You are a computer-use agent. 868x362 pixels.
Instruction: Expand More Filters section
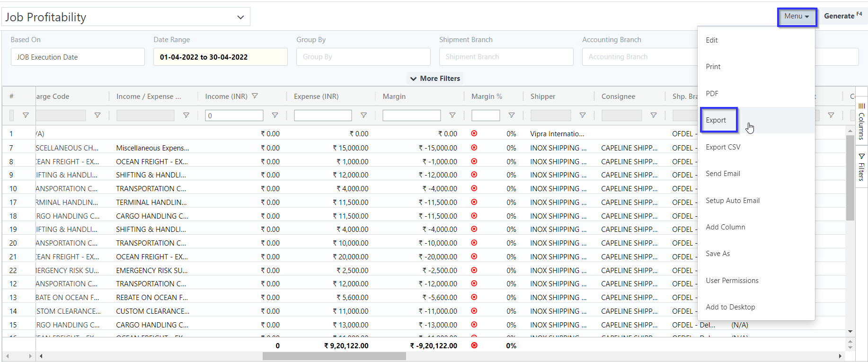435,79
